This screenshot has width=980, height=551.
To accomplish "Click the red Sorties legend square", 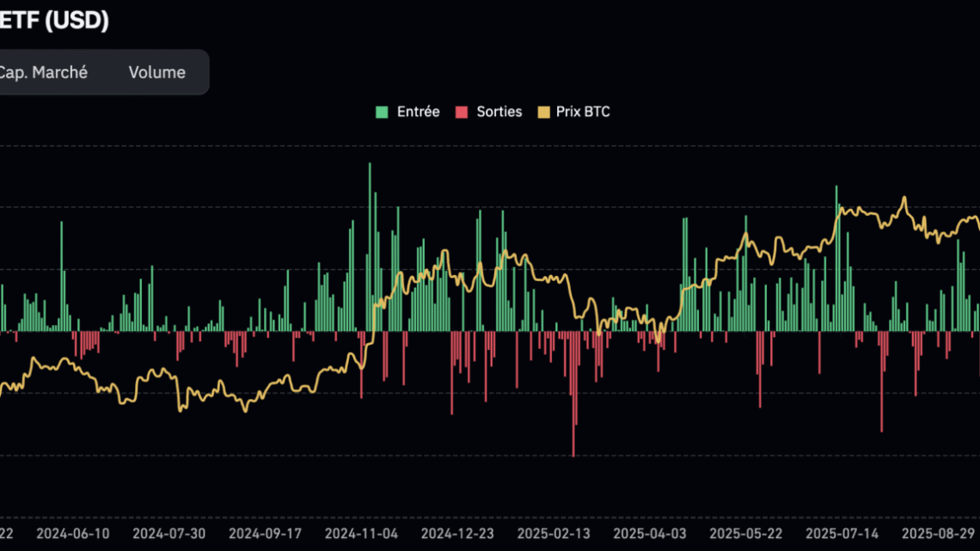I will (461, 111).
